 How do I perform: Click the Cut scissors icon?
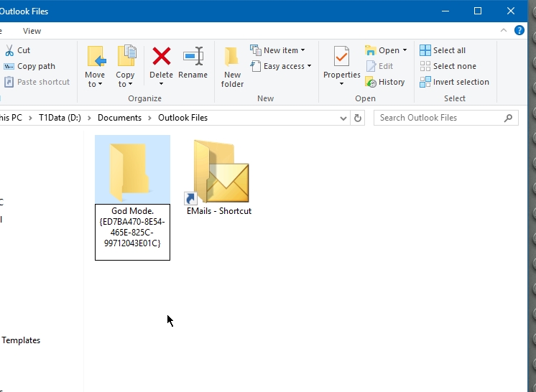click(9, 50)
